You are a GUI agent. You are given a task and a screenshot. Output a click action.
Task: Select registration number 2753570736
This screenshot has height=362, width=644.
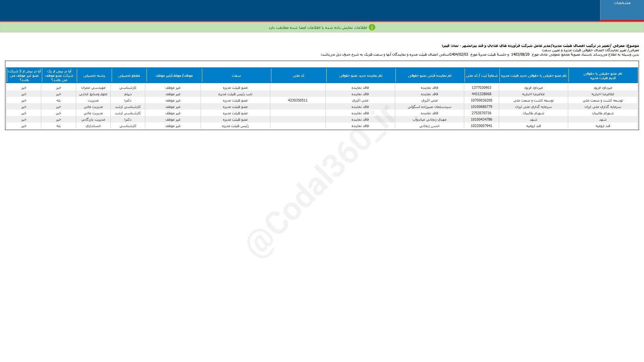(481, 113)
